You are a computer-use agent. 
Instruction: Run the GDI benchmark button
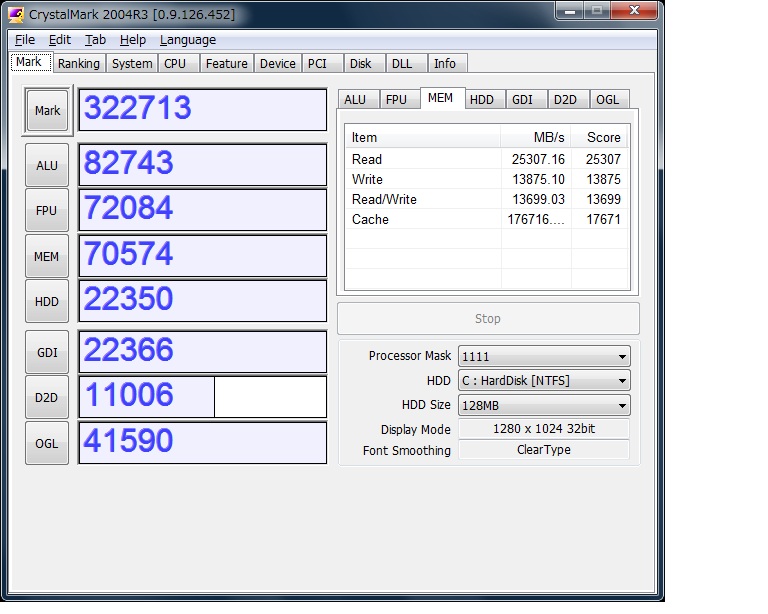pyautogui.click(x=47, y=352)
